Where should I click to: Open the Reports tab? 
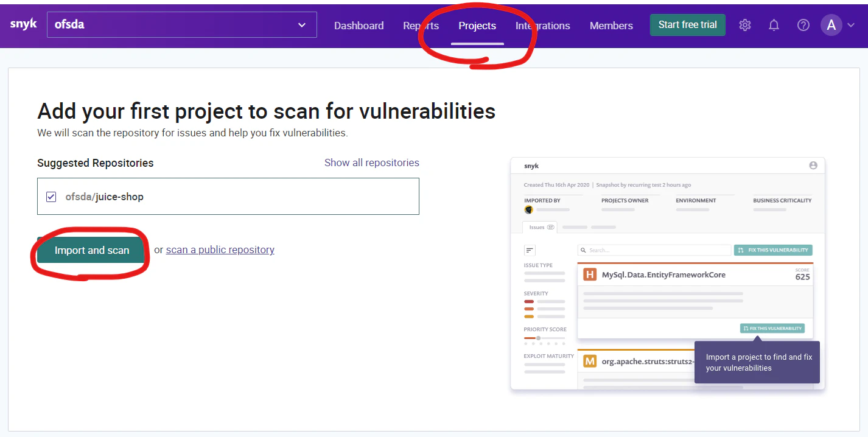point(421,26)
